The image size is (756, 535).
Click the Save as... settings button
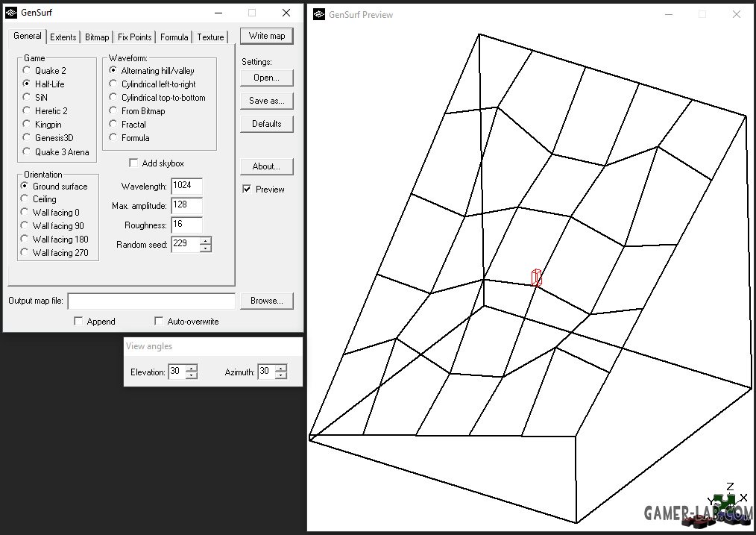click(x=267, y=100)
